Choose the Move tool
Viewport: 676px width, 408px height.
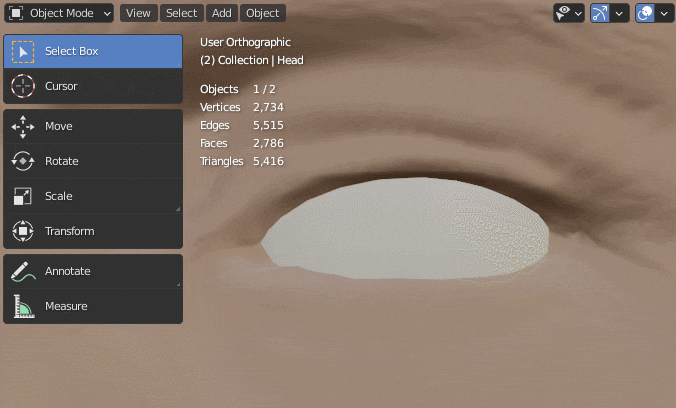click(x=93, y=126)
